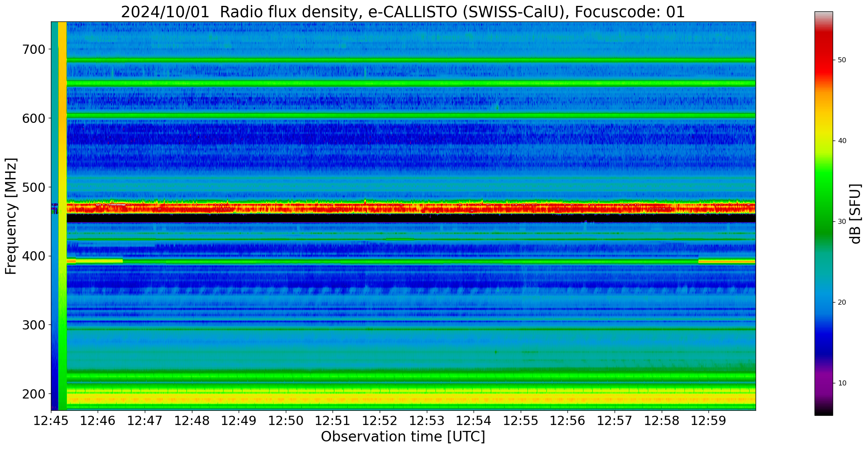Click the 12:48 time tick label
The width and height of the screenshot is (868, 449).
pyautogui.click(x=192, y=421)
